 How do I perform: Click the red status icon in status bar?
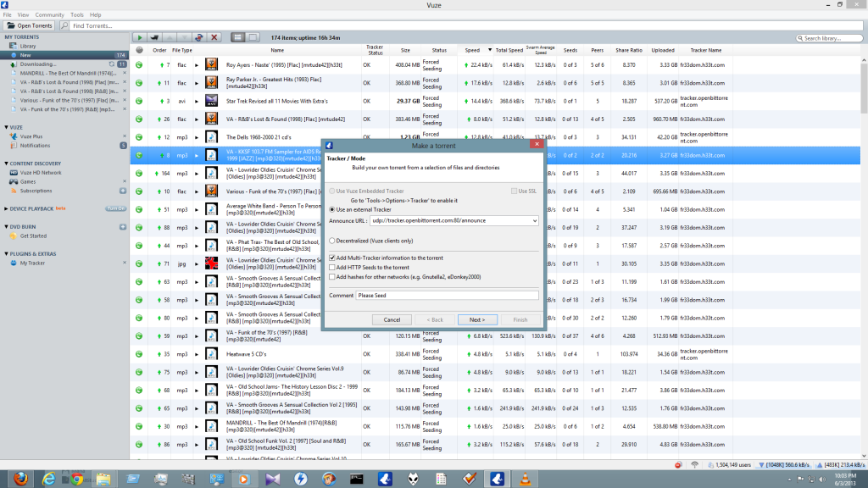click(x=678, y=465)
